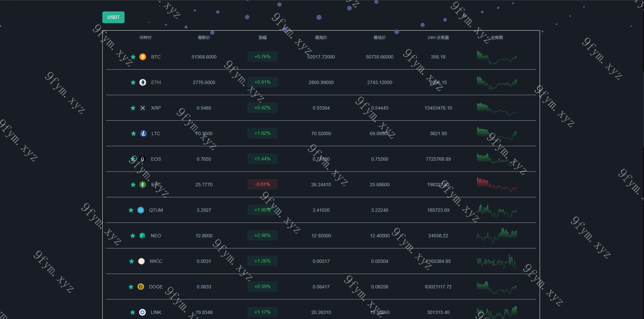Toggle favorite star for BTC
Viewport: 644px width, 319px height.
coord(133,57)
